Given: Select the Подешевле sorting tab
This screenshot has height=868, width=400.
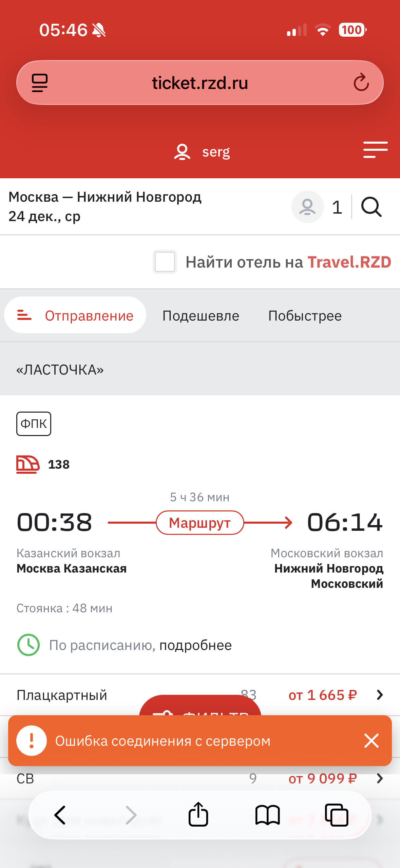Looking at the screenshot, I should (x=201, y=315).
